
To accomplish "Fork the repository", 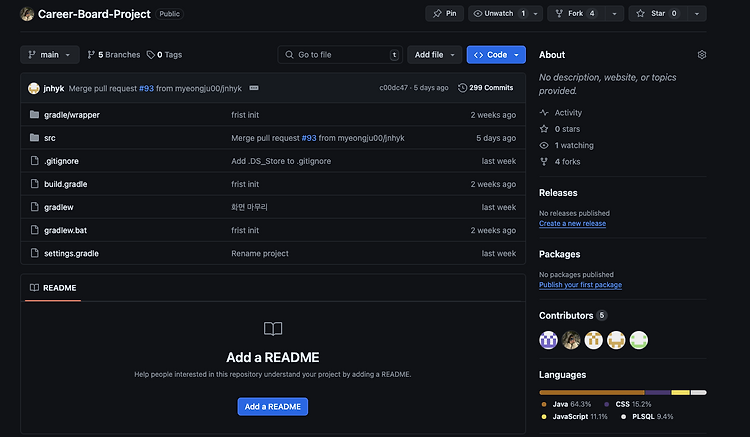I will [x=576, y=13].
